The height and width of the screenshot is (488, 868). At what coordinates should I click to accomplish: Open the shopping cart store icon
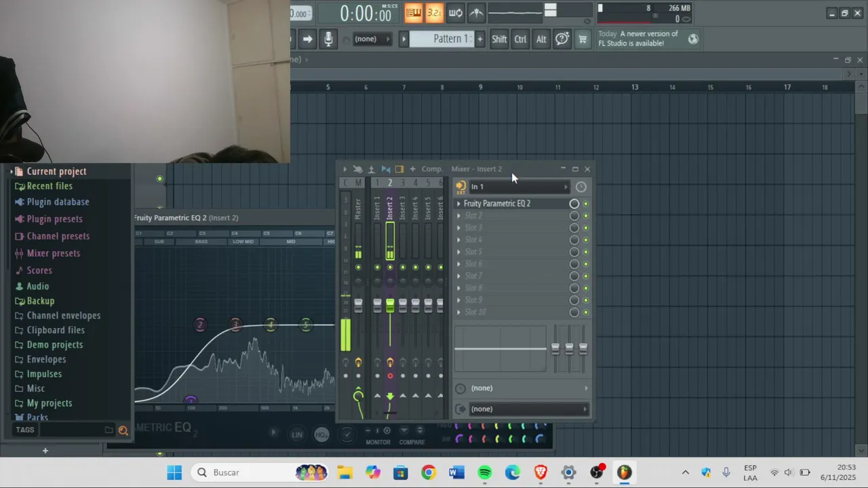click(x=583, y=39)
